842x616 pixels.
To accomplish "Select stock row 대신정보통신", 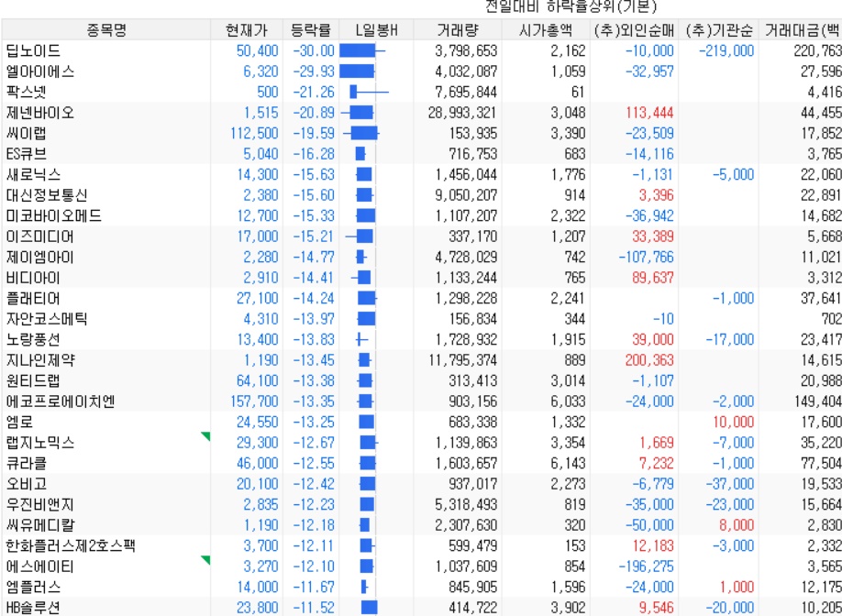I will 421,195.
